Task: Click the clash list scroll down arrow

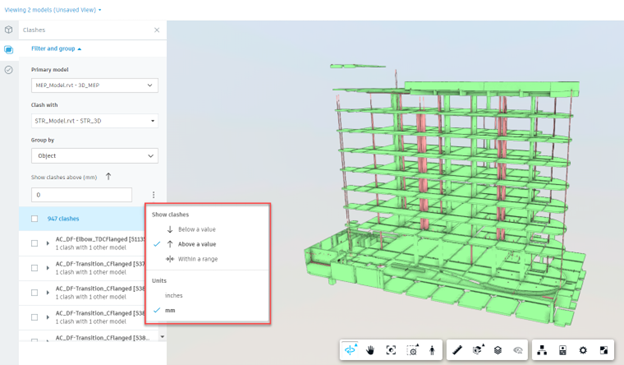Action: click(162, 337)
